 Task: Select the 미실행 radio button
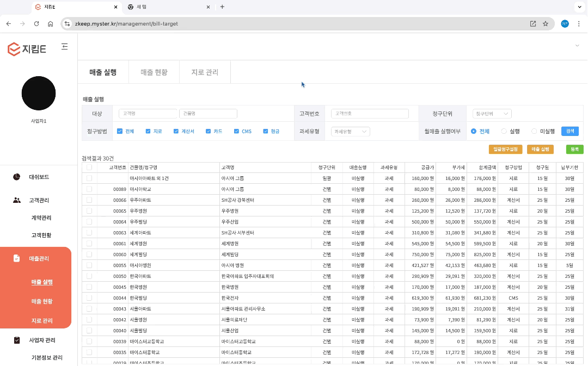(534, 131)
